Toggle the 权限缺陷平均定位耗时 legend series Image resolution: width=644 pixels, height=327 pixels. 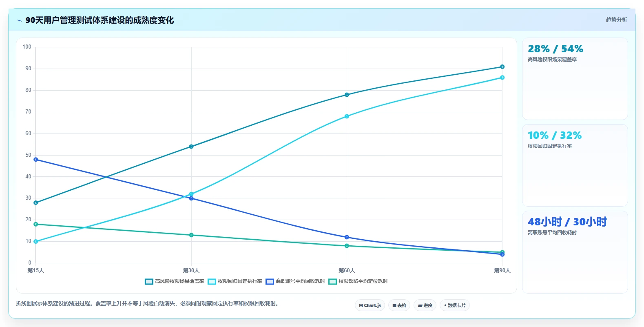click(x=358, y=281)
